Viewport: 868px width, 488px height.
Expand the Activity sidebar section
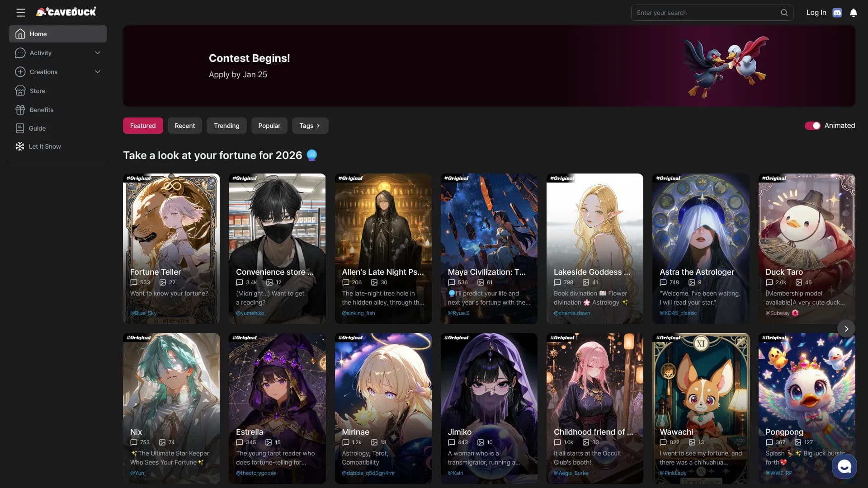97,53
